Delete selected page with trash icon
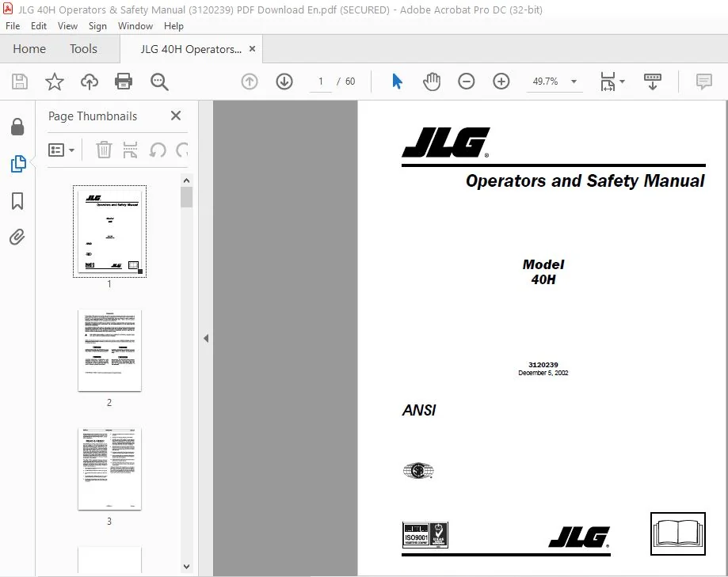Image resolution: width=728 pixels, height=577 pixels. [104, 150]
